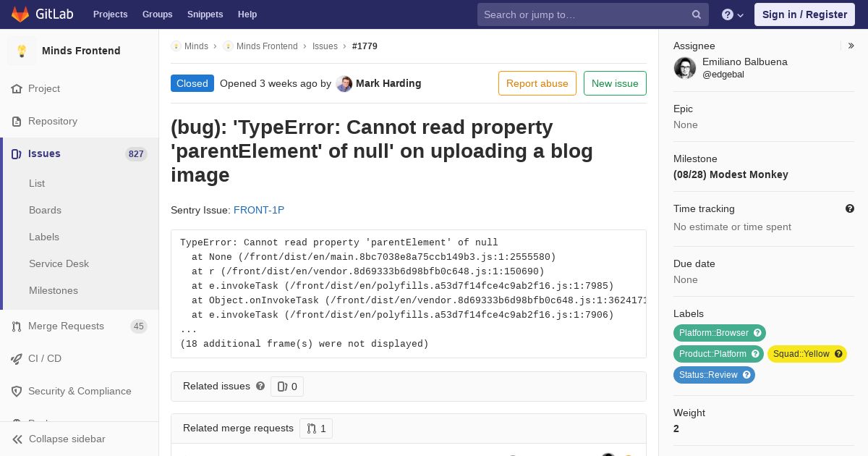Click the Minds breadcrumb avatar icon
Viewport: 868px width, 456px height.
point(176,46)
